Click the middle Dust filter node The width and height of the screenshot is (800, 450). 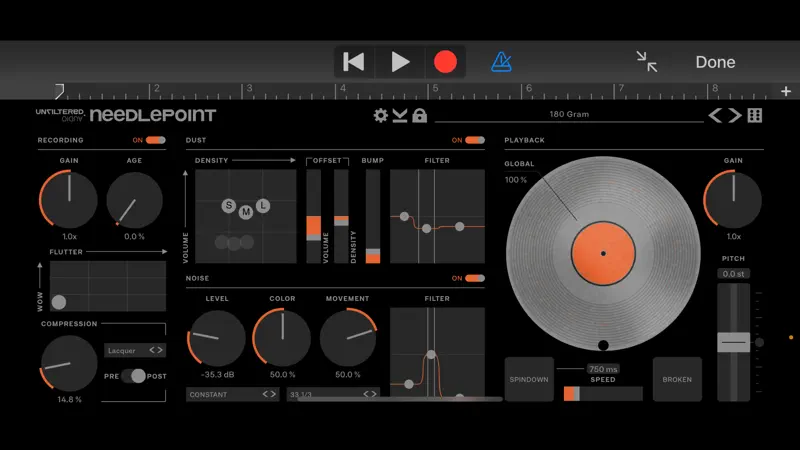point(427,229)
